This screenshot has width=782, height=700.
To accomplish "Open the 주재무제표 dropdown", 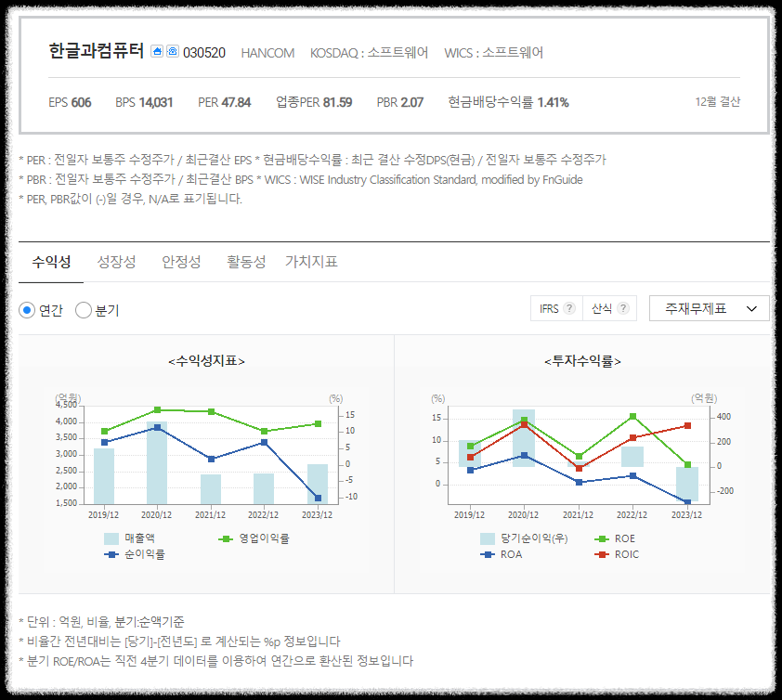I will [x=710, y=308].
